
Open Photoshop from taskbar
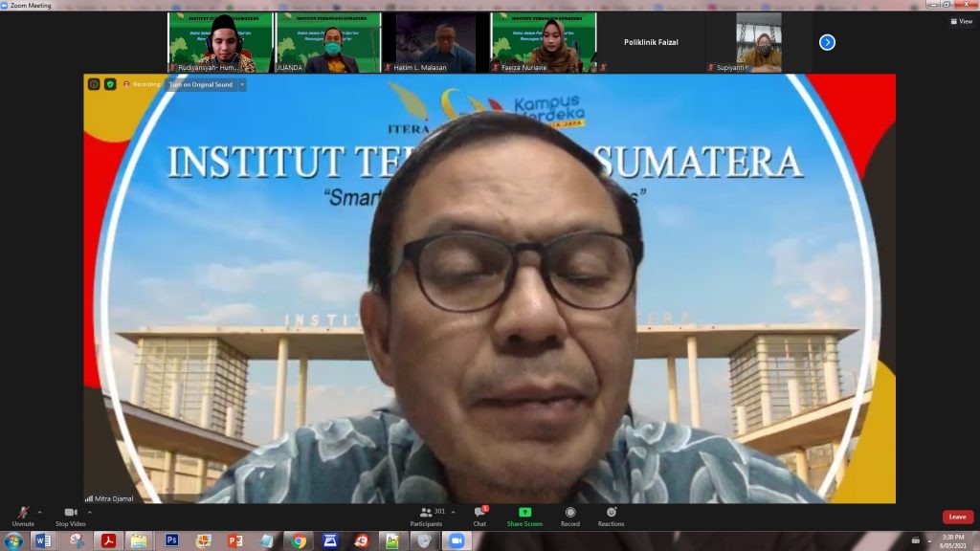171,540
